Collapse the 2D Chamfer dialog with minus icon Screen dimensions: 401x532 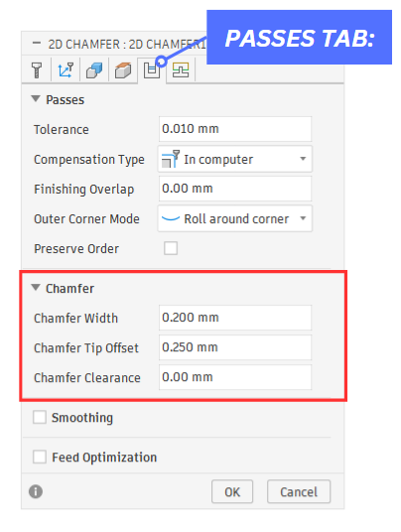(x=37, y=43)
